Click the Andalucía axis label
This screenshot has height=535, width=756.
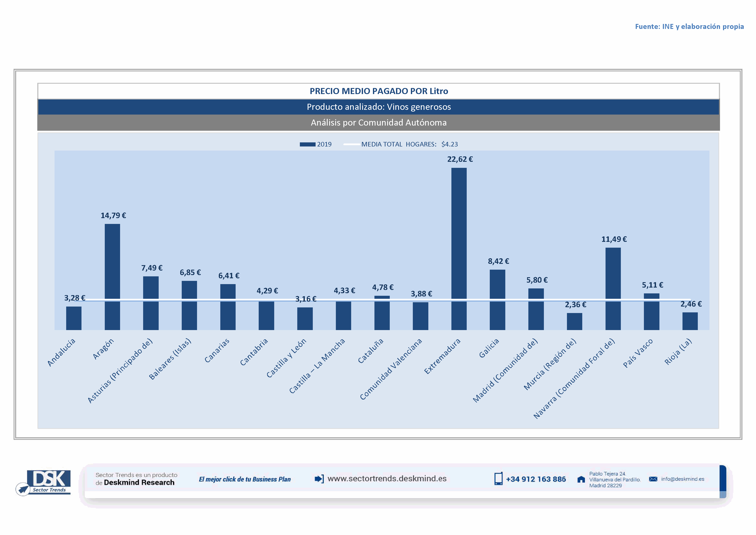point(62,352)
